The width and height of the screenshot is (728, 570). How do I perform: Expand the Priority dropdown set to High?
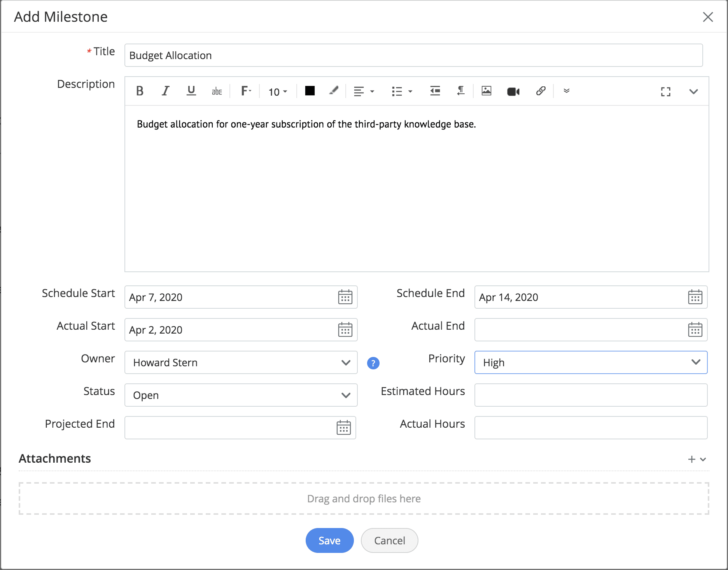(590, 362)
